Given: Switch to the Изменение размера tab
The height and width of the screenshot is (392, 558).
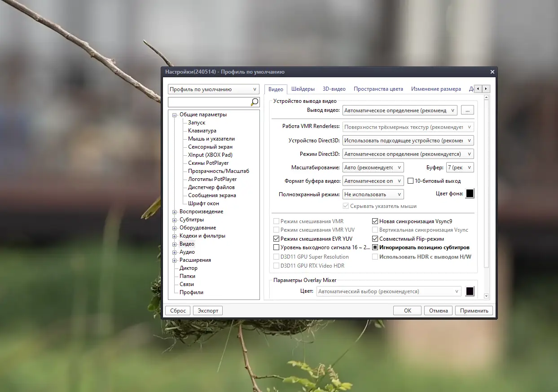Looking at the screenshot, I should [436, 89].
